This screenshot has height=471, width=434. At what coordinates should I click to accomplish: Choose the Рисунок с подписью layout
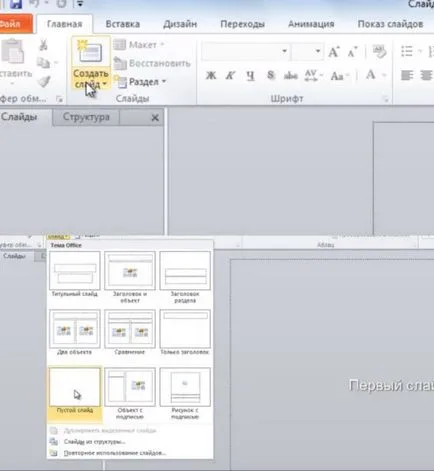click(x=185, y=393)
